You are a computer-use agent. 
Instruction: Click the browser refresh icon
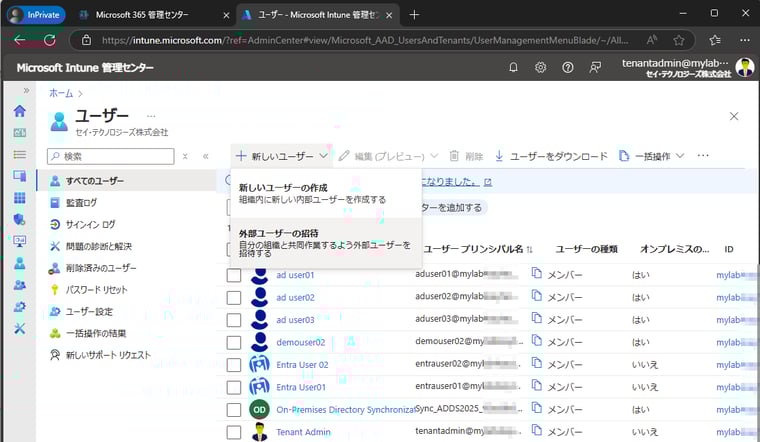point(49,40)
